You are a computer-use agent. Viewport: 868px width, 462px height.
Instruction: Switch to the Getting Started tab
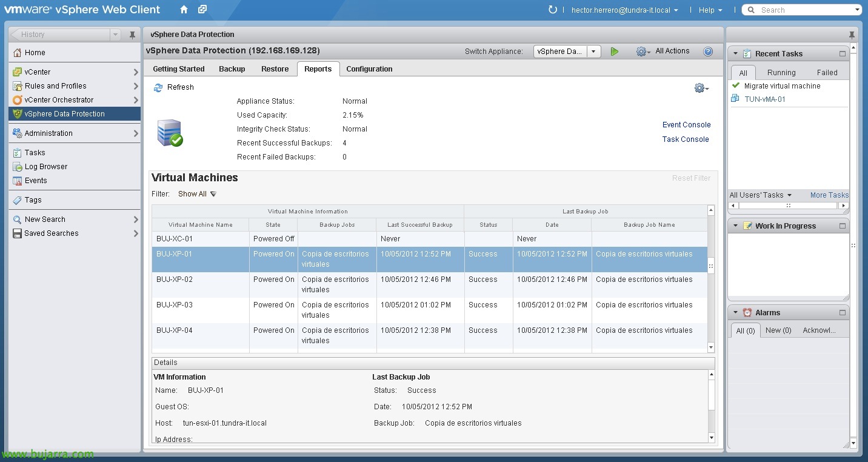click(x=179, y=69)
